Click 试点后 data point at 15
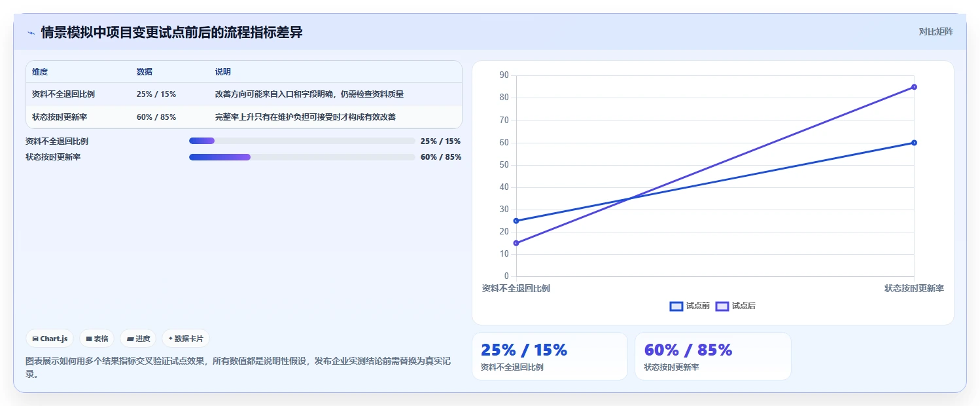 516,243
